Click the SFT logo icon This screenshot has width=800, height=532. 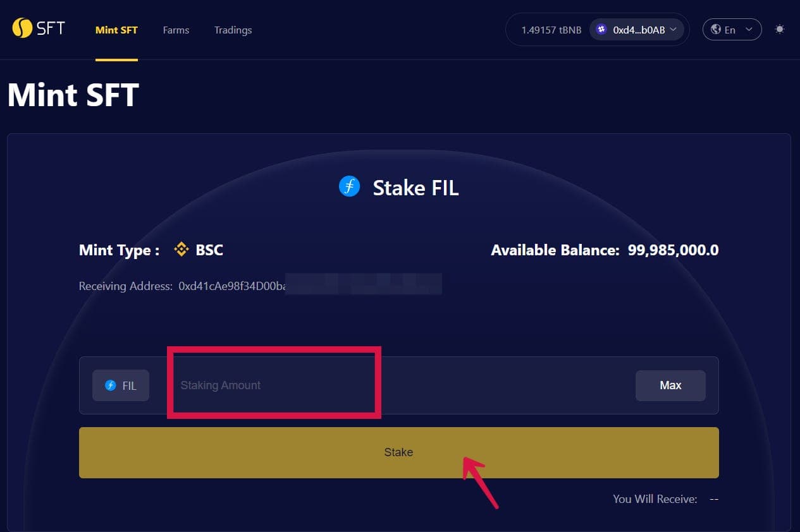pyautogui.click(x=22, y=28)
